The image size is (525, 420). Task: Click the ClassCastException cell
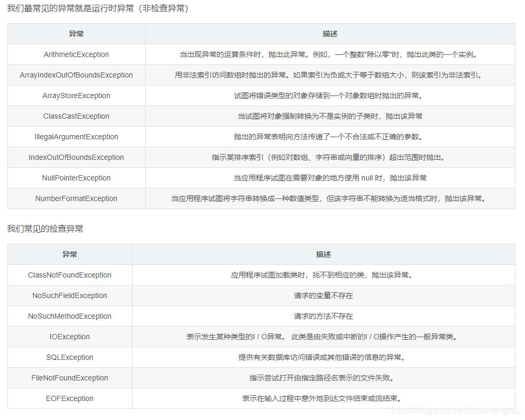coord(77,117)
